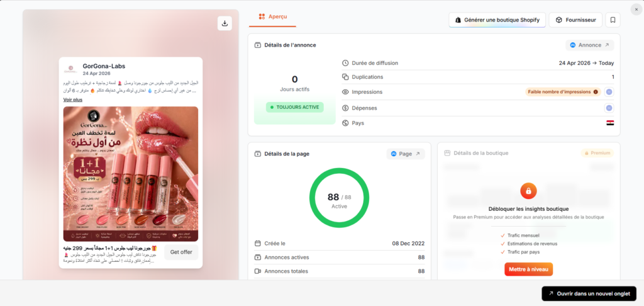Image resolution: width=644 pixels, height=306 pixels.
Task: Click the info icon in the impressions badge
Action: 596,92
